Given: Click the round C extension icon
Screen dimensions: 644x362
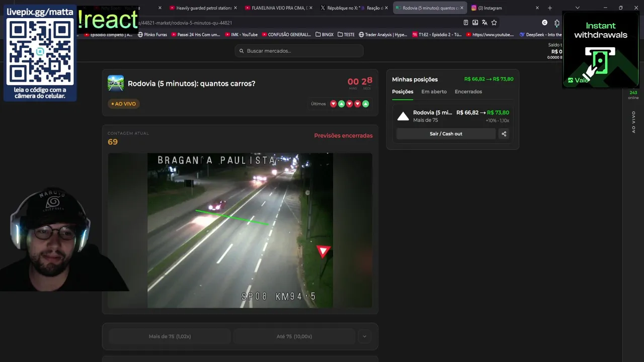Looking at the screenshot, I should [x=544, y=23].
